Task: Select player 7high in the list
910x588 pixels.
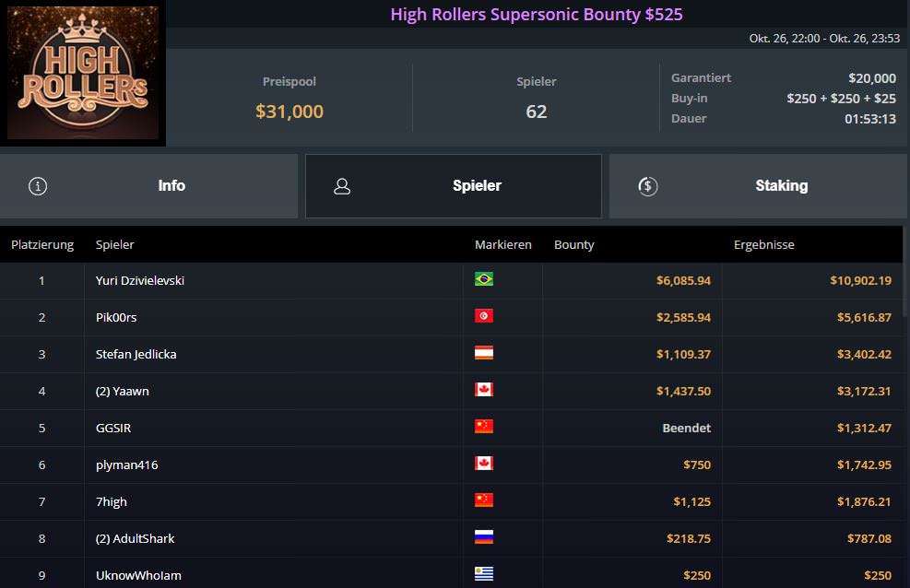Action: click(112, 501)
